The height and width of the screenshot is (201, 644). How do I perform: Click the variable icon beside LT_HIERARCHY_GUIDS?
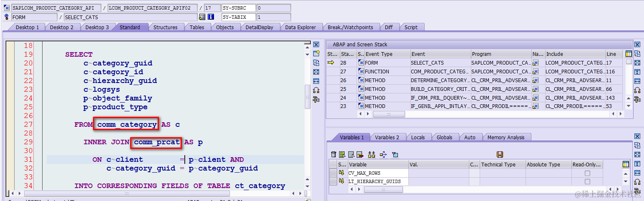(342, 181)
